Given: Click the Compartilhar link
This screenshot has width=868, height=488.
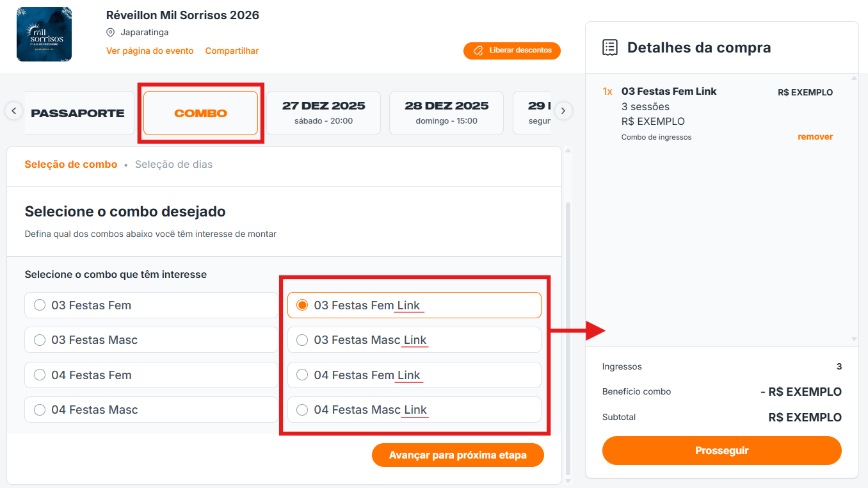Looking at the screenshot, I should pyautogui.click(x=232, y=51).
